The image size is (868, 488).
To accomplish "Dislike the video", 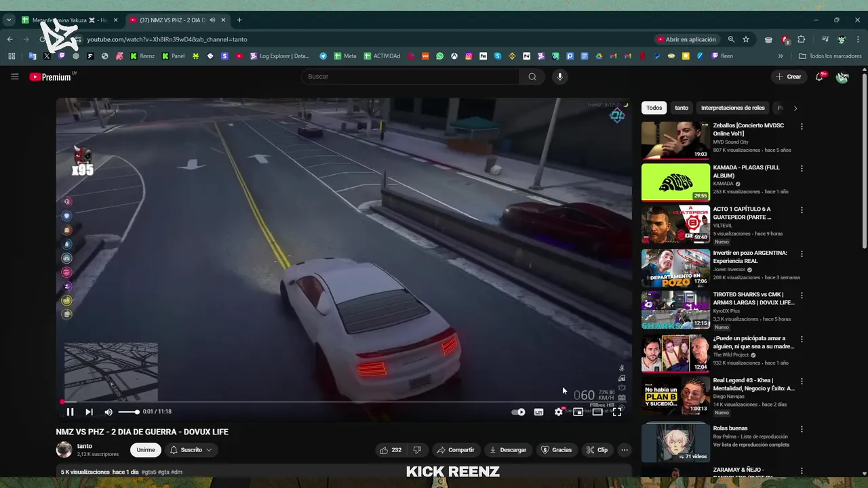I will (417, 450).
